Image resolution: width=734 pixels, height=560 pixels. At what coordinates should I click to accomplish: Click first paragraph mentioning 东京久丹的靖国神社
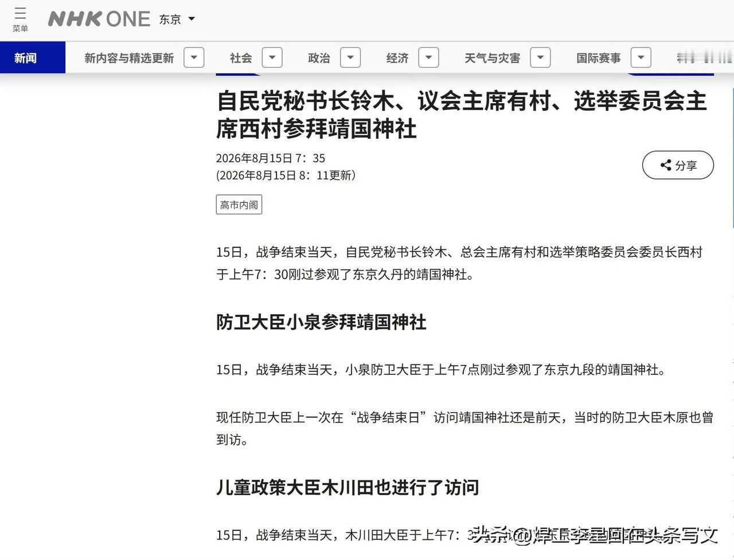(x=459, y=264)
